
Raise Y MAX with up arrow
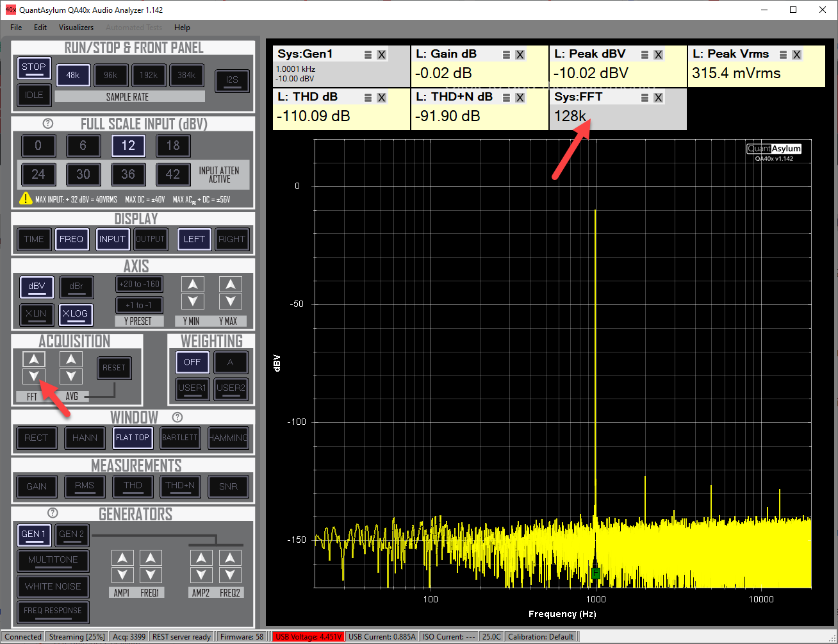coord(231,285)
